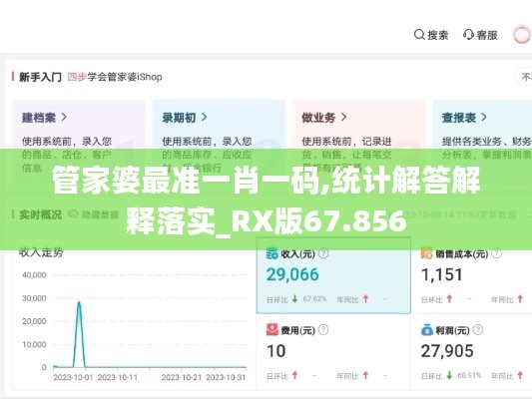Click the 收入 stacked coins icon
Screen dimensions: 532x399
[x=271, y=253]
